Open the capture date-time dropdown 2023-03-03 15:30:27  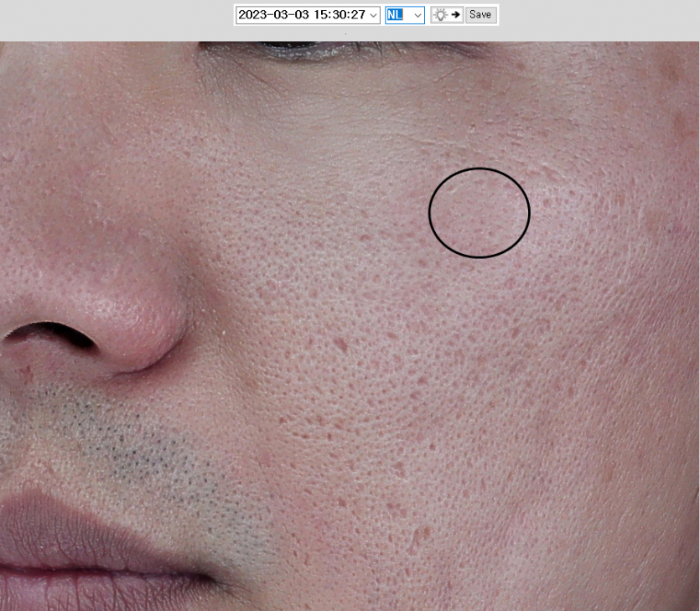click(x=308, y=15)
